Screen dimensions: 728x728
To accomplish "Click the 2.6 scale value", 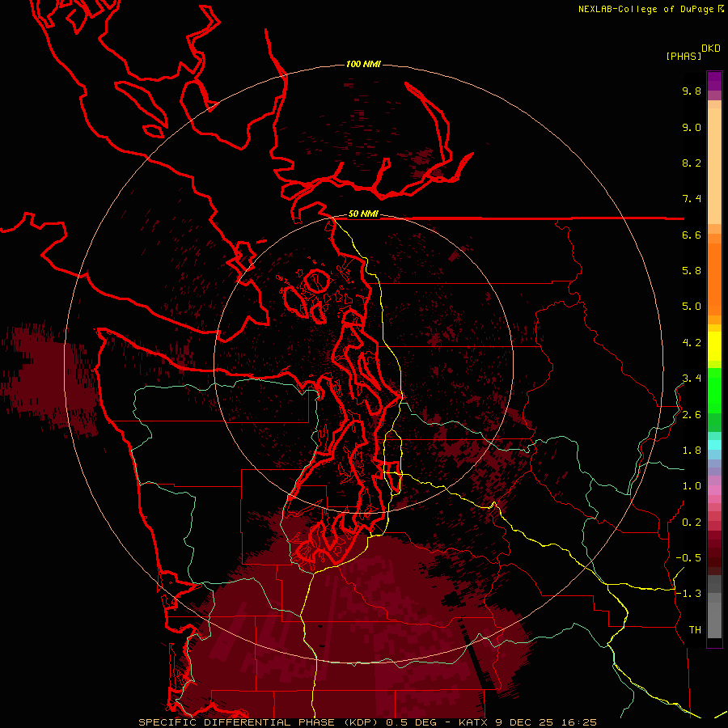I will 692,415.
